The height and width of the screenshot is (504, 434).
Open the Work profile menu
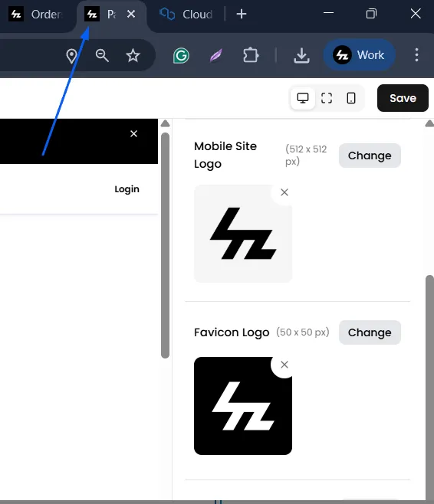click(360, 55)
